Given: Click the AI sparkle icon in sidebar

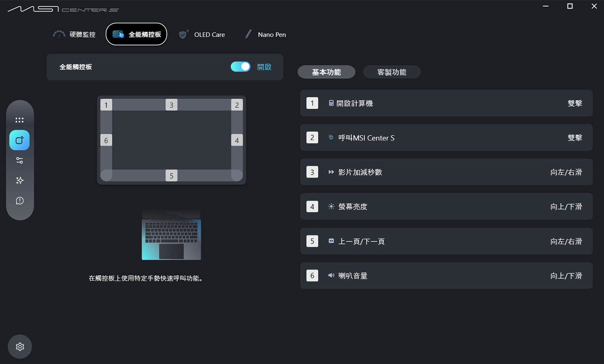Looking at the screenshot, I should click(x=19, y=180).
